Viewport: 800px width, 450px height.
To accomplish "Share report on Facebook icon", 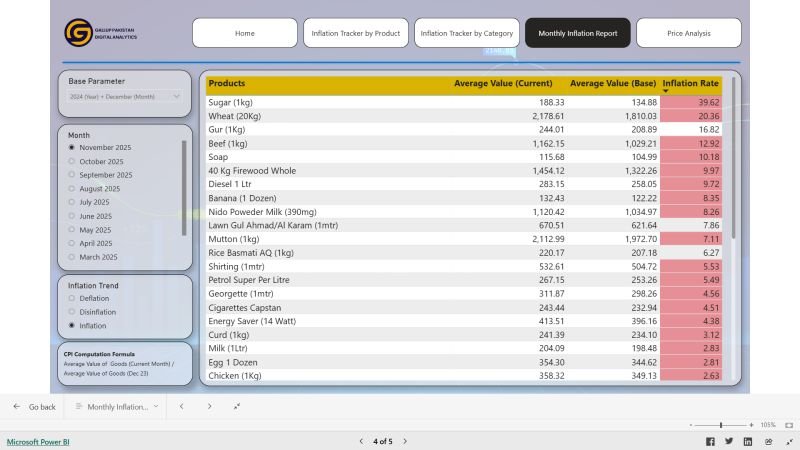I will point(710,441).
